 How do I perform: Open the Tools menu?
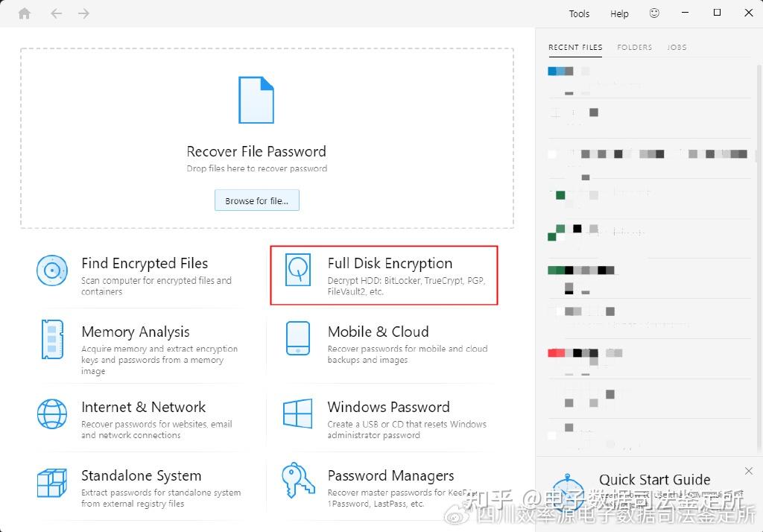[x=579, y=13]
